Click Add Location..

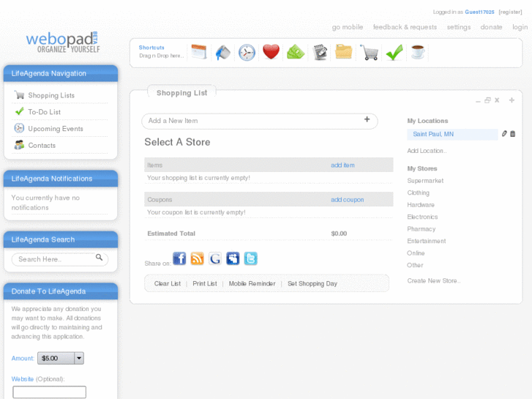pos(427,151)
